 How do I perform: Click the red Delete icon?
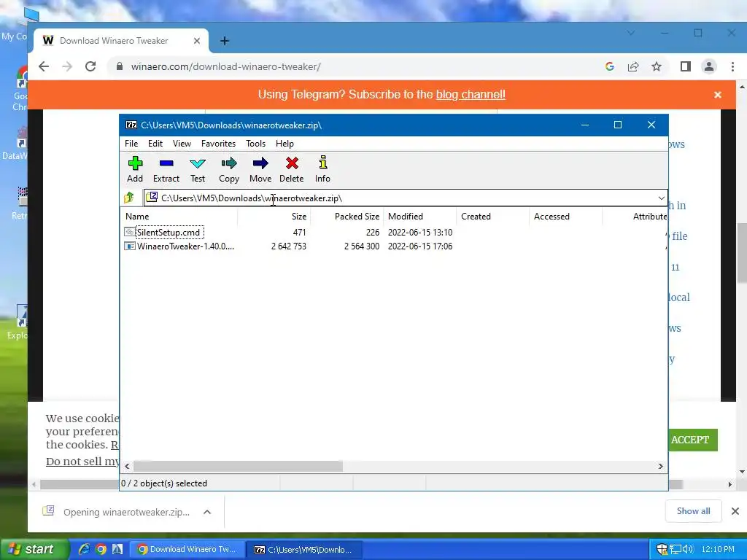click(x=292, y=169)
